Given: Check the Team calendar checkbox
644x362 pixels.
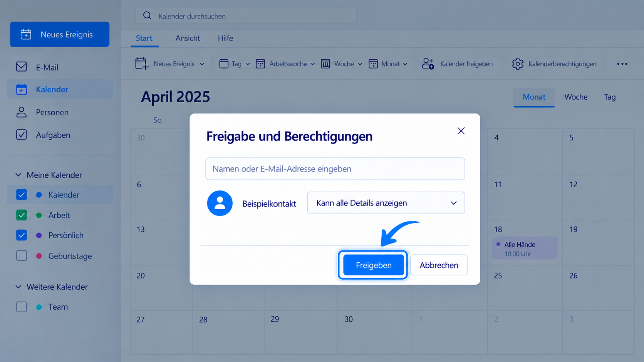Looking at the screenshot, I should [x=22, y=307].
